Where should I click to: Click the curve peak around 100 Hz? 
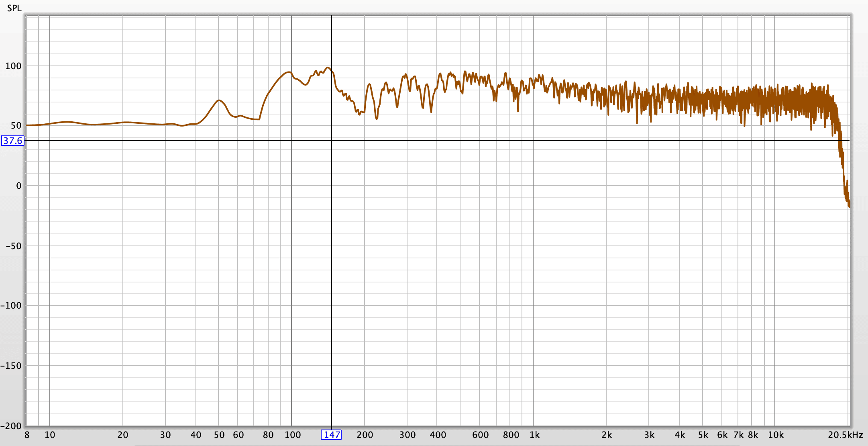click(288, 72)
